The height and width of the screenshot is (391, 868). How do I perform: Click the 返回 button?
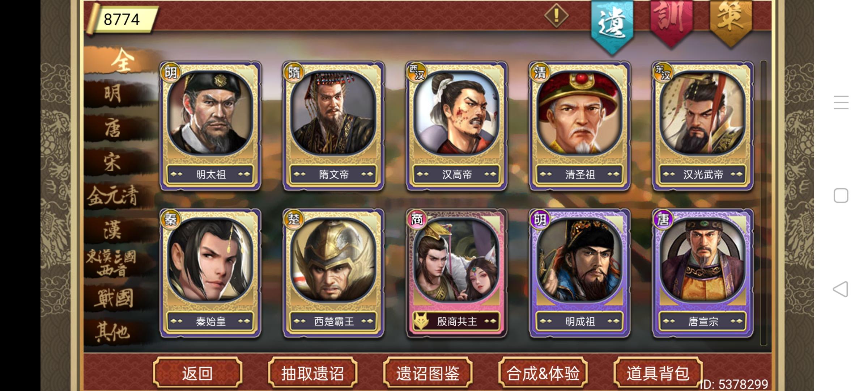tap(197, 373)
